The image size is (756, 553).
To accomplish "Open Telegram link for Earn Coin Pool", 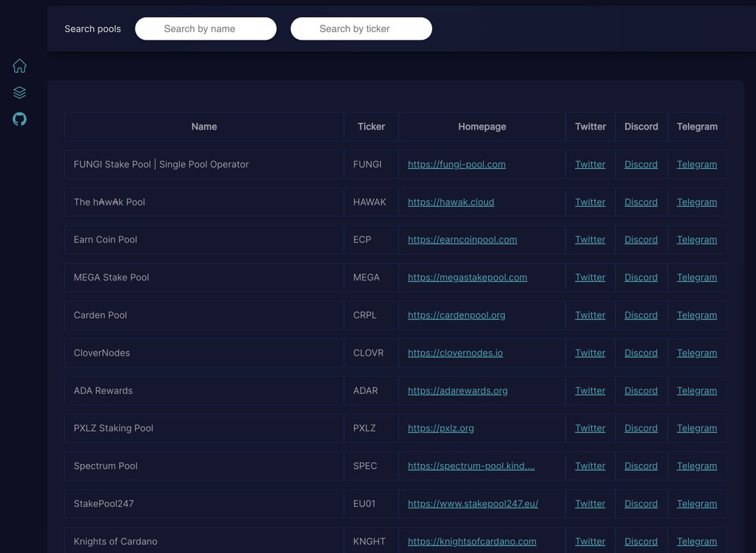I will [697, 240].
